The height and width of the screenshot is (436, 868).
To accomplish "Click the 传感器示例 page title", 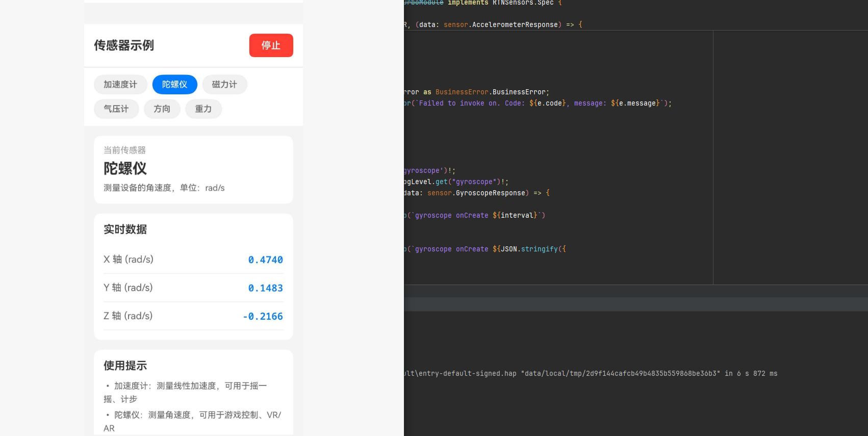I will click(x=124, y=45).
